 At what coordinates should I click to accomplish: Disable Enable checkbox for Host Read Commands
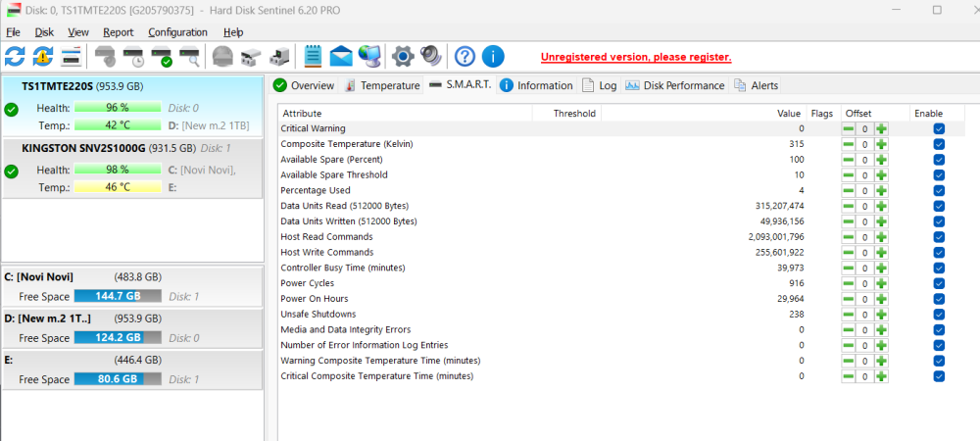tap(939, 237)
